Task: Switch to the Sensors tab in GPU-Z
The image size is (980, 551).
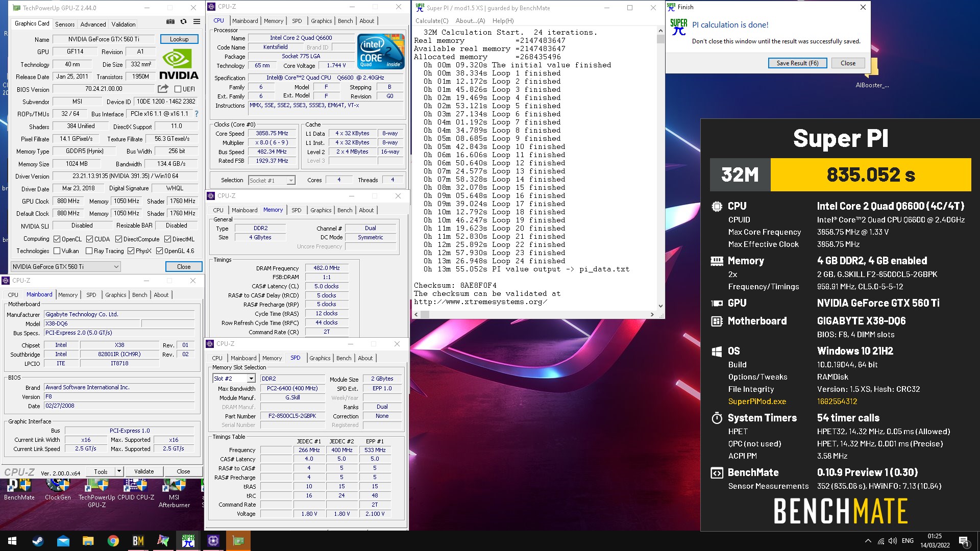Action: click(65, 24)
